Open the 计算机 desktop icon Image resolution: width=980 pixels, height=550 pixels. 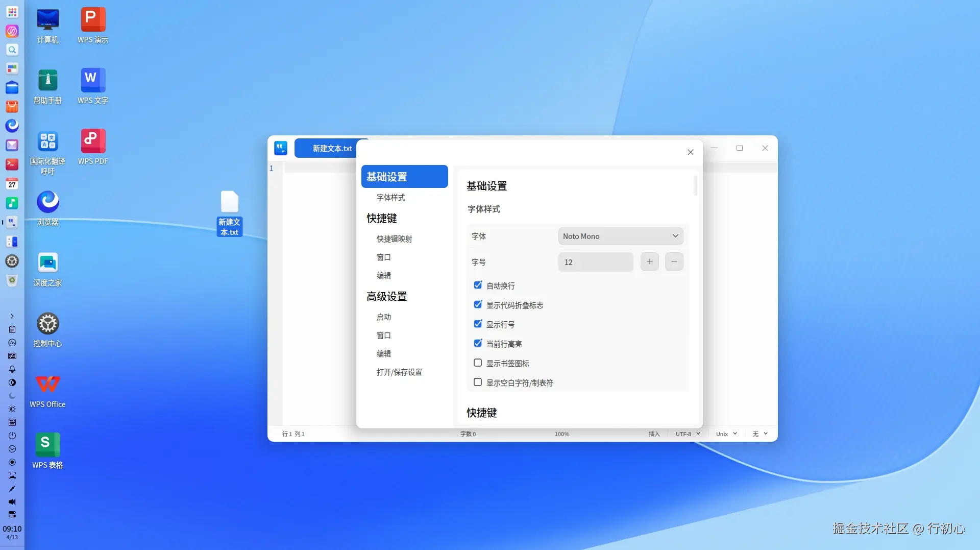tap(48, 26)
